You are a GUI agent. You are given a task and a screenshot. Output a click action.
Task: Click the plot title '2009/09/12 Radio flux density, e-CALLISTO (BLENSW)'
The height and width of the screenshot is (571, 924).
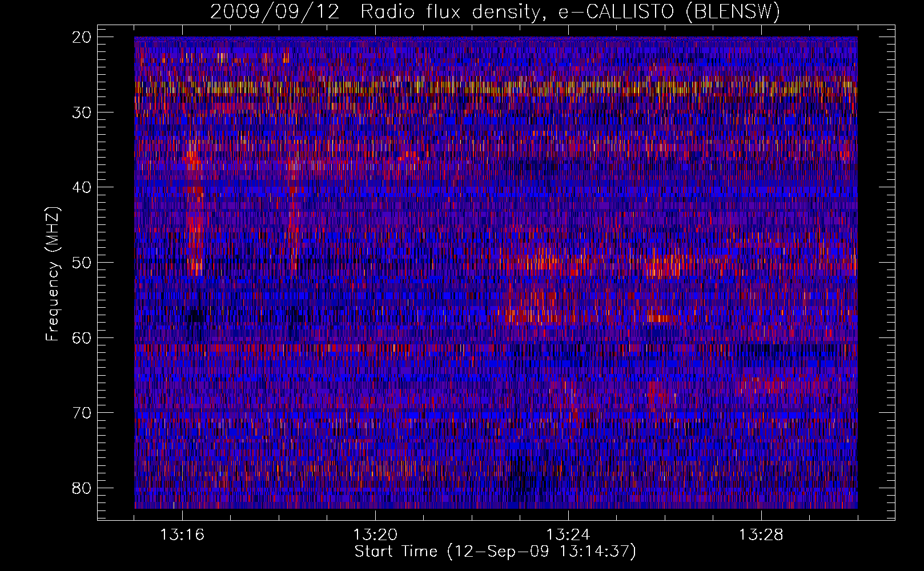coord(495,12)
